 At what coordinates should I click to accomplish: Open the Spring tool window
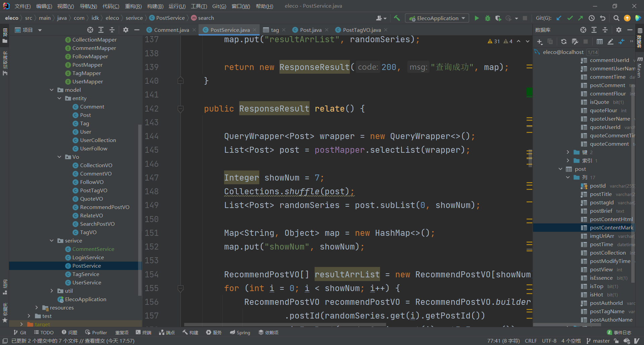point(240,332)
